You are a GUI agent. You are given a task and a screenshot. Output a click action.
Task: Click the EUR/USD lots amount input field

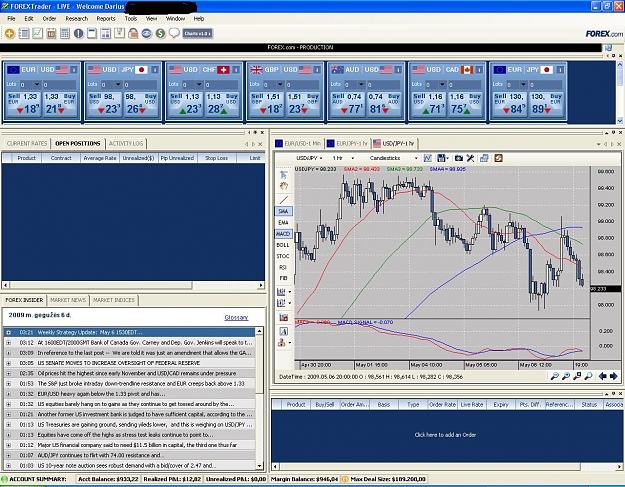(59, 84)
